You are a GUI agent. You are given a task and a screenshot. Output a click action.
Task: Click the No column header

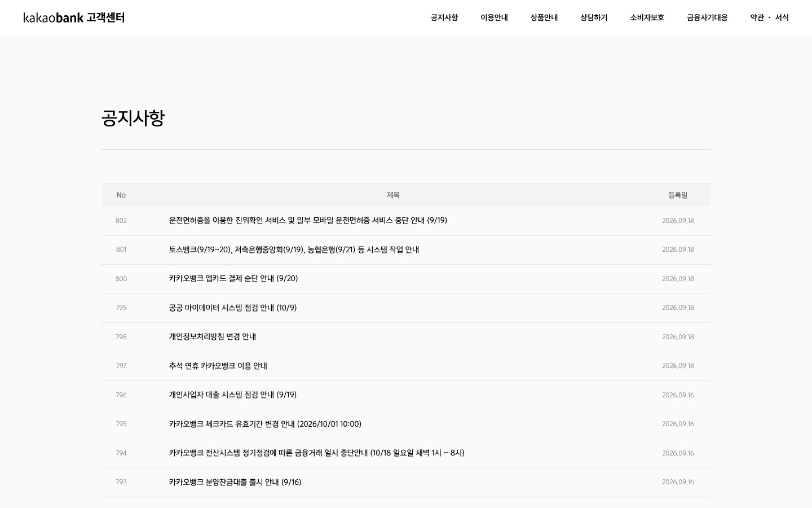click(x=121, y=195)
